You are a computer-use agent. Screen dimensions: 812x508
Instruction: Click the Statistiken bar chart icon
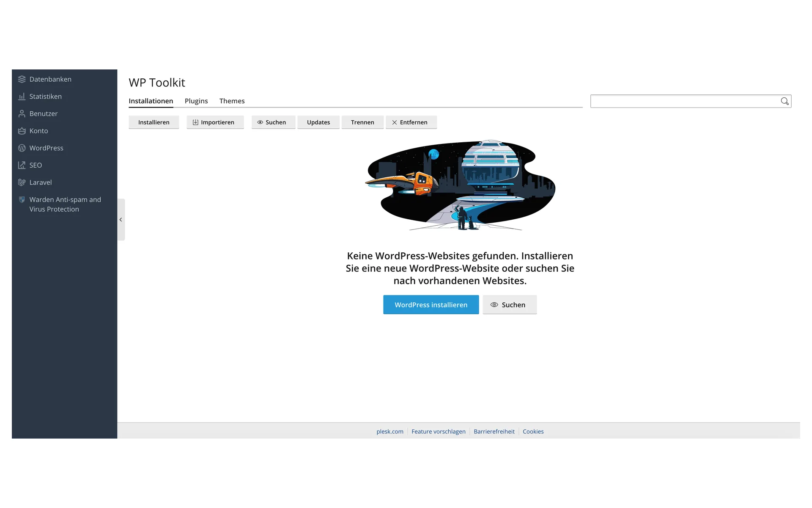coord(22,97)
